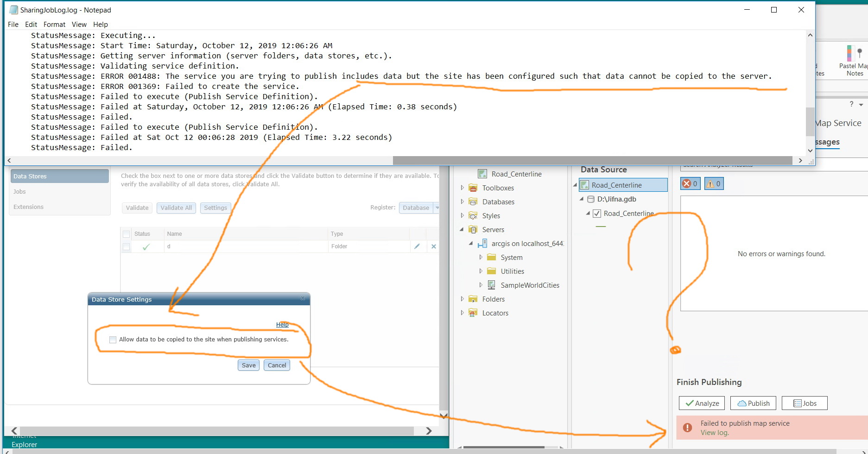Open the Edit menu in Notepad
Screen dimensions: 868x454
[31, 25]
